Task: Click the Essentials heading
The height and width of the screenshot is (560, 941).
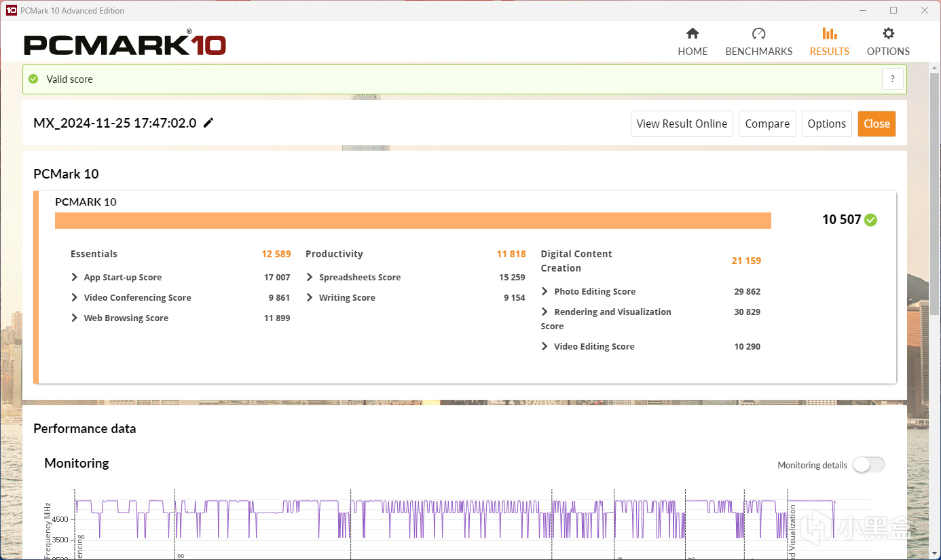Action: (x=94, y=254)
